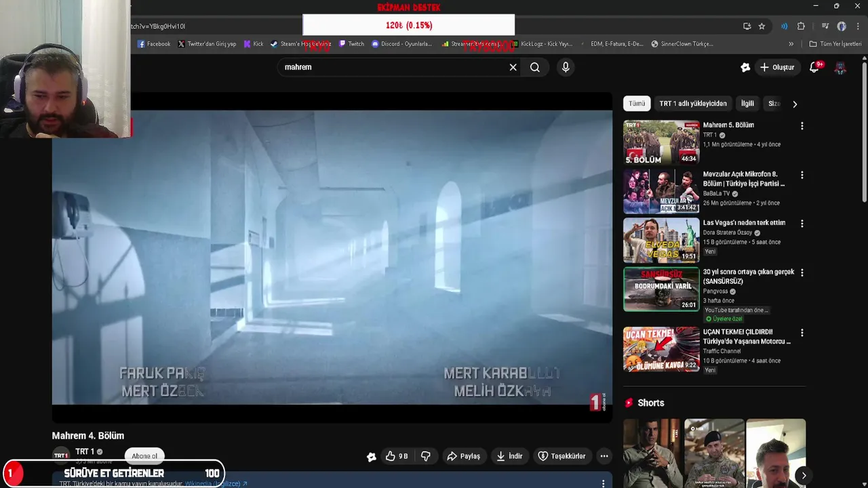Clear the YouTube search box text
The image size is (868, 488).
[513, 67]
